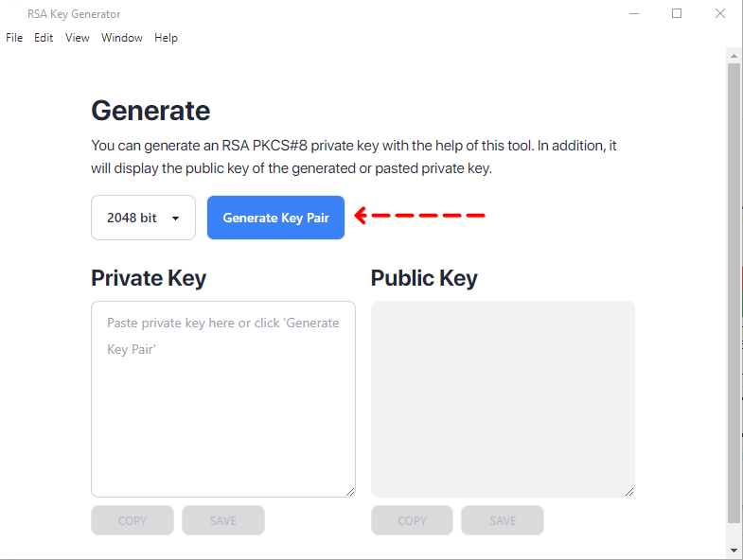Open the View menu
The width and height of the screenshot is (743, 560).
click(x=78, y=38)
